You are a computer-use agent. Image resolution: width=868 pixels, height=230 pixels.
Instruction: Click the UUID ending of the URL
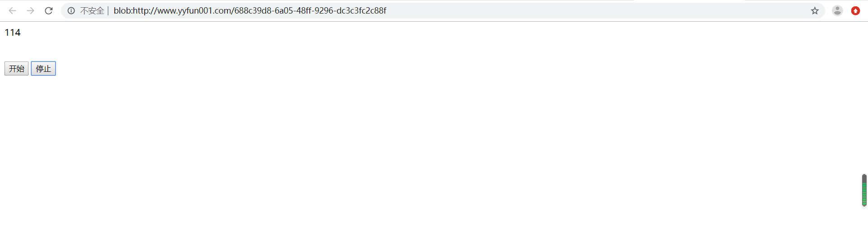(x=310, y=10)
